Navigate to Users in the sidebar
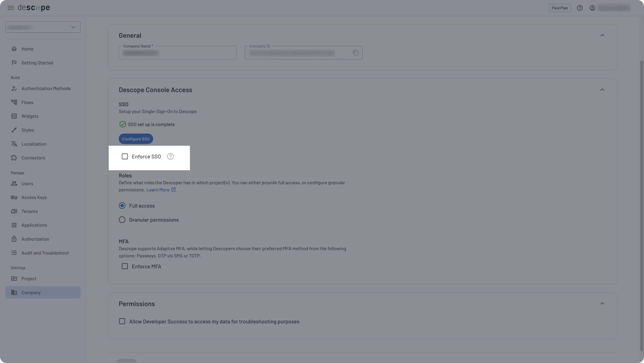The image size is (644, 363). click(27, 184)
